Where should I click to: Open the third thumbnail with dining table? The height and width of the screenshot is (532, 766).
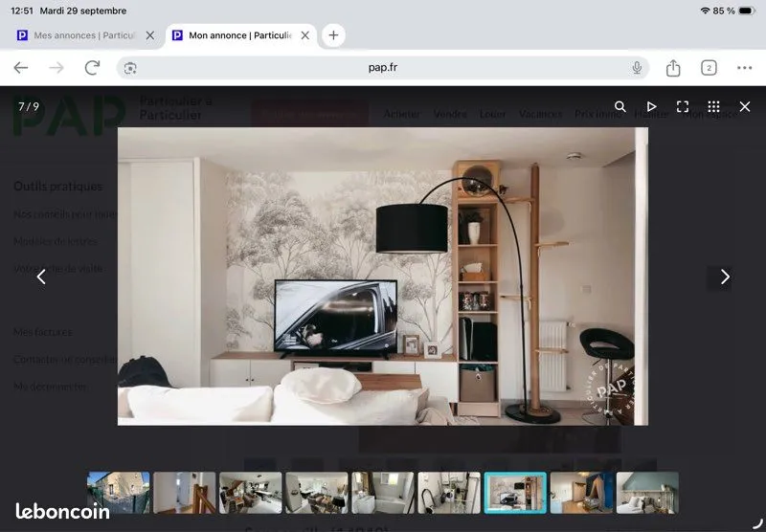click(251, 493)
